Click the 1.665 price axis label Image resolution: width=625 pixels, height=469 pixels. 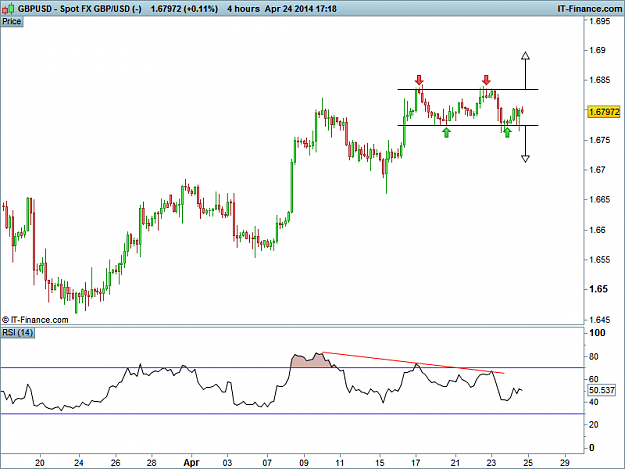pyautogui.click(x=600, y=200)
